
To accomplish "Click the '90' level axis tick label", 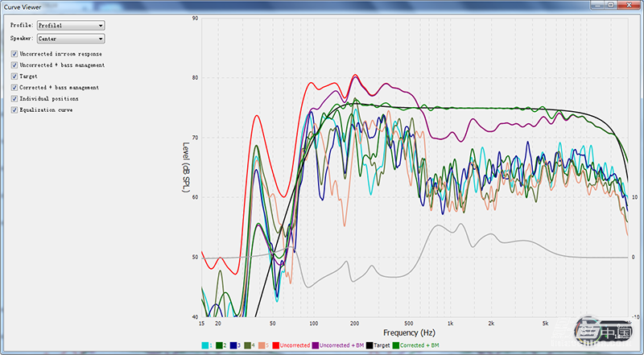I will click(195, 19).
